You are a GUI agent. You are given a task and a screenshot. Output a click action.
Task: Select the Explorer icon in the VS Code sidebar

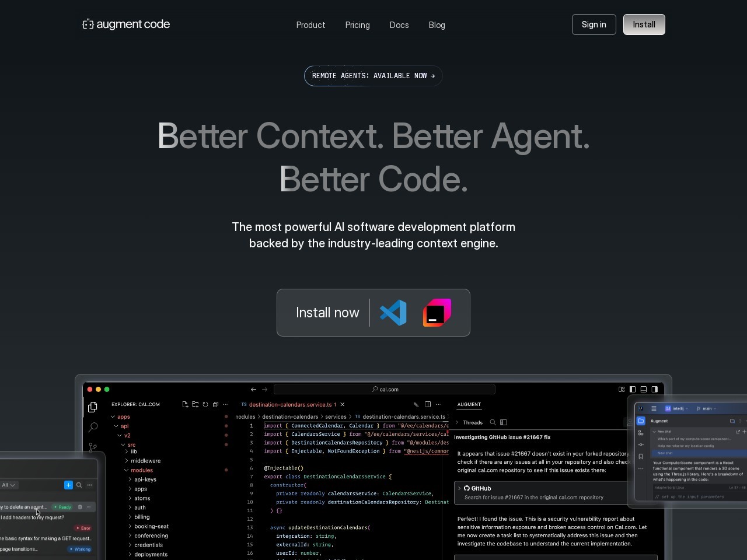[93, 407]
